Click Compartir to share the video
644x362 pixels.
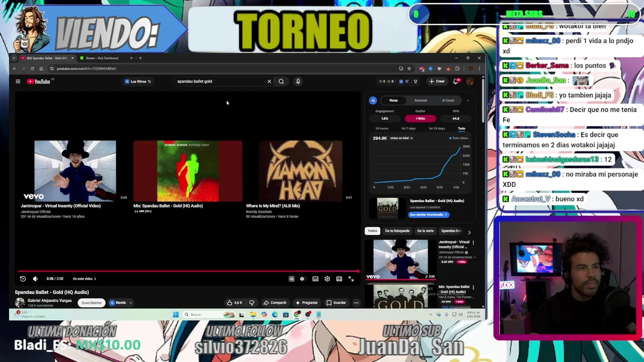(x=275, y=303)
